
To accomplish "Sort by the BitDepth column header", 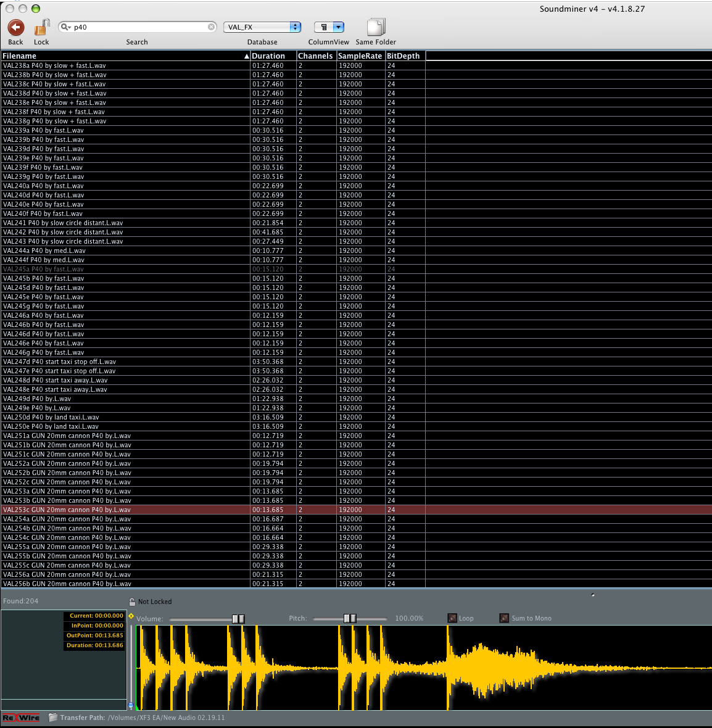I will 405,56.
